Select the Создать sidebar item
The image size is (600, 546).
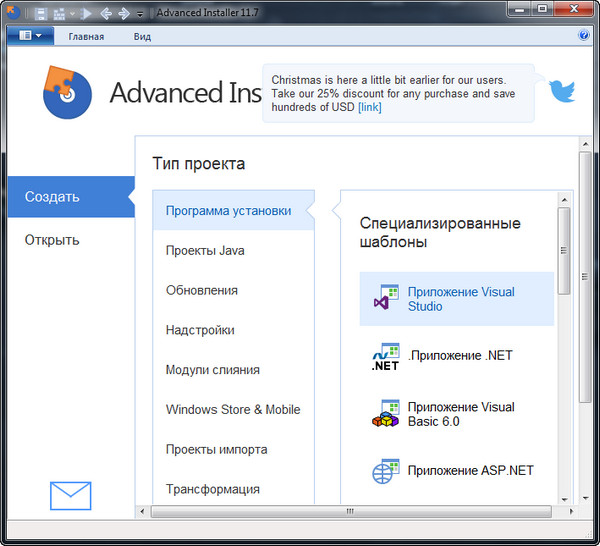71,197
